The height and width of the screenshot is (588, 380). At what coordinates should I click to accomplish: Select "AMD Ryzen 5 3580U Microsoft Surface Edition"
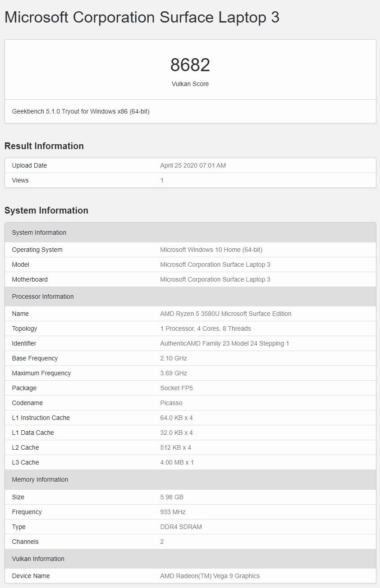click(x=226, y=314)
